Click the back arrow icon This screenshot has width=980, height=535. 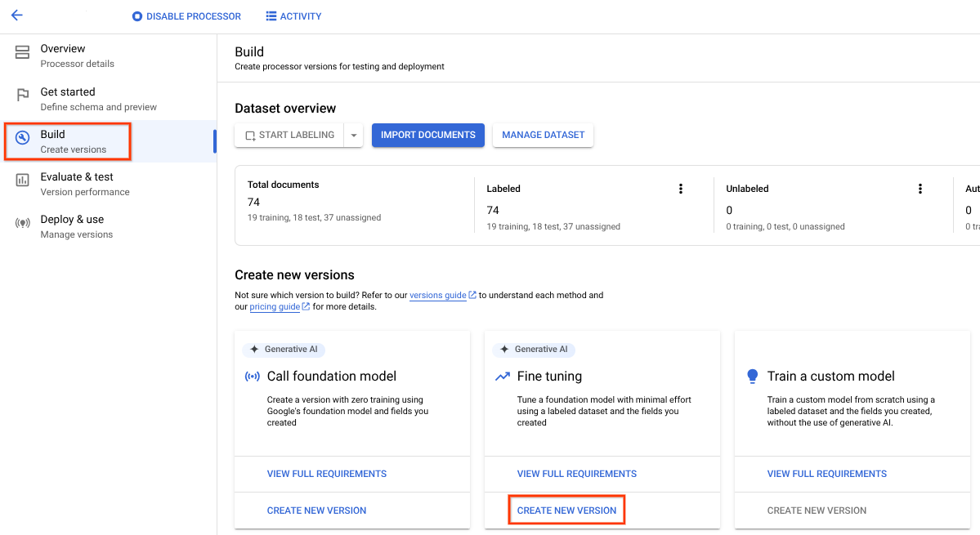16,16
